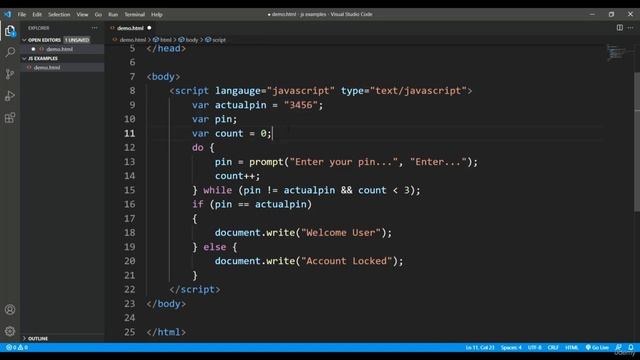This screenshot has width=640, height=360.
Task: Change line ending via CRLF indicator
Action: tap(553, 347)
